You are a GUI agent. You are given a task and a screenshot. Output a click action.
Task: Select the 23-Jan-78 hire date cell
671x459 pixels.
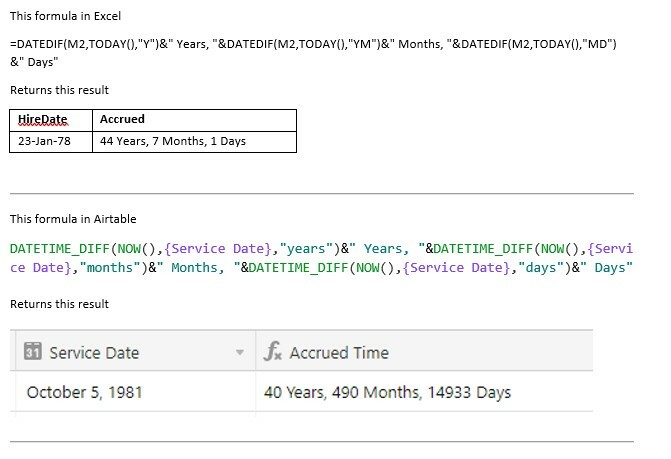51,142
